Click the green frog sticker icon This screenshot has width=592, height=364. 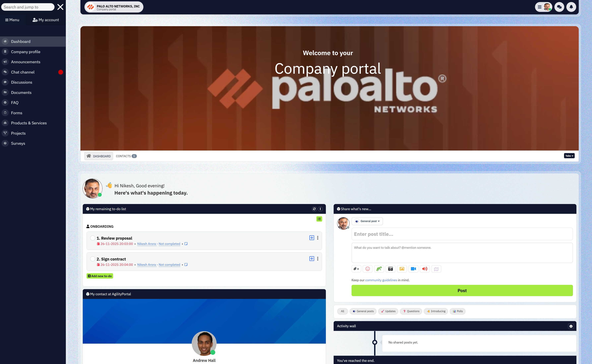click(379, 269)
